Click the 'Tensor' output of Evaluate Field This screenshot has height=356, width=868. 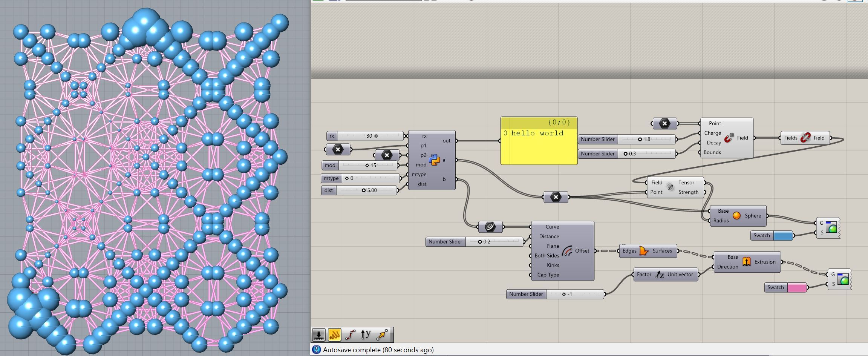686,183
